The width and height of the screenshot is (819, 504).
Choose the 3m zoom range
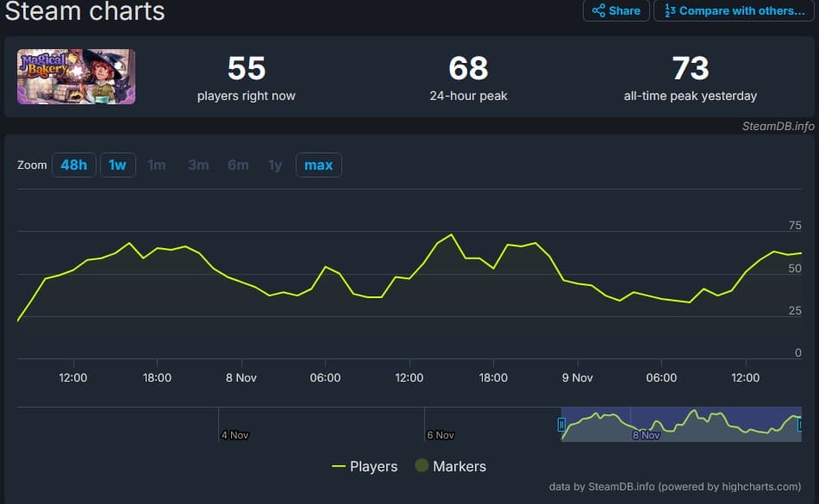198,165
